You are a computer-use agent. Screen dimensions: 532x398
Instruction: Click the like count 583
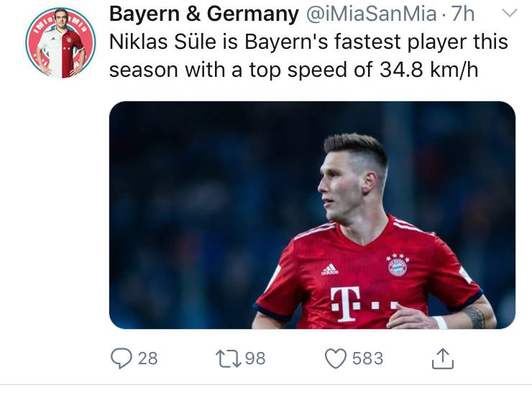coord(367,358)
